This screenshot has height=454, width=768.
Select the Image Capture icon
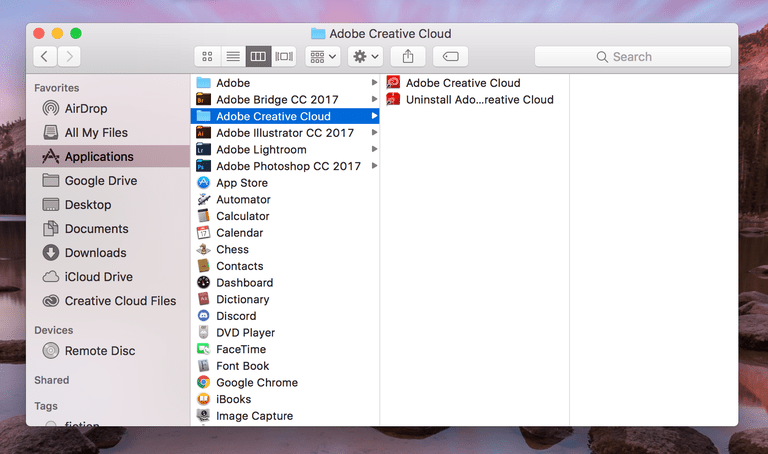click(203, 415)
